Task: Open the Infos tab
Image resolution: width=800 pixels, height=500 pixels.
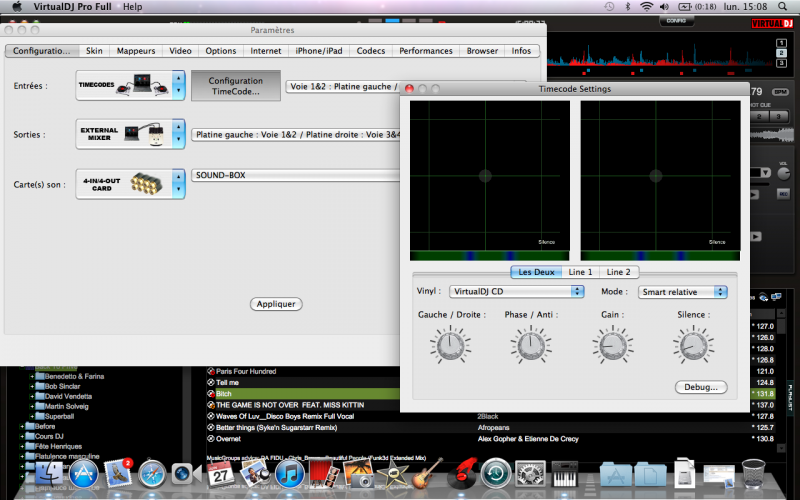Action: [x=521, y=51]
